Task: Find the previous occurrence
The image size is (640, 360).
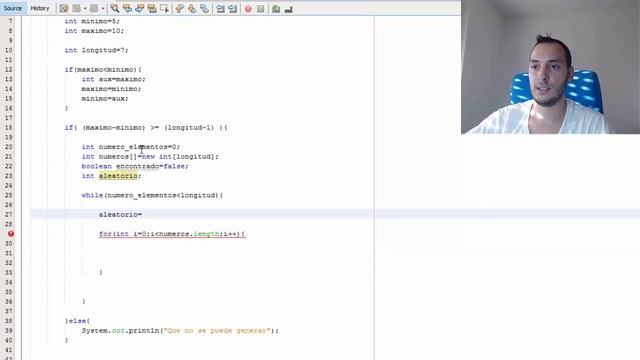Action: pyautogui.click(x=127, y=9)
